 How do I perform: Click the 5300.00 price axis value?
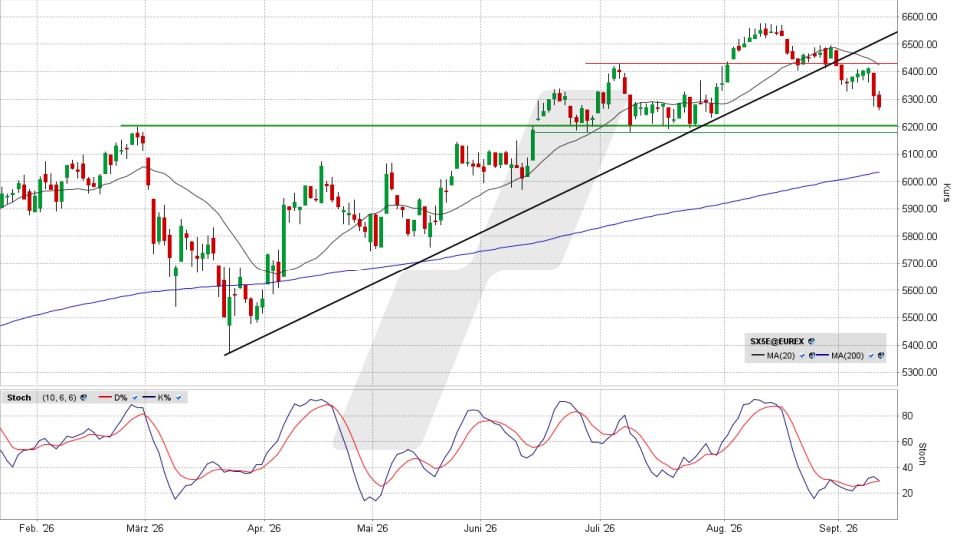pyautogui.click(x=920, y=372)
